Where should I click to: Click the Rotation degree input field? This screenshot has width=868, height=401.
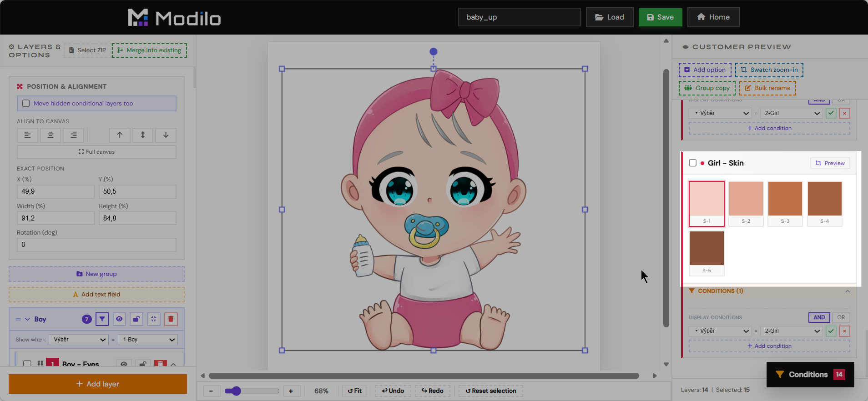[96, 245]
